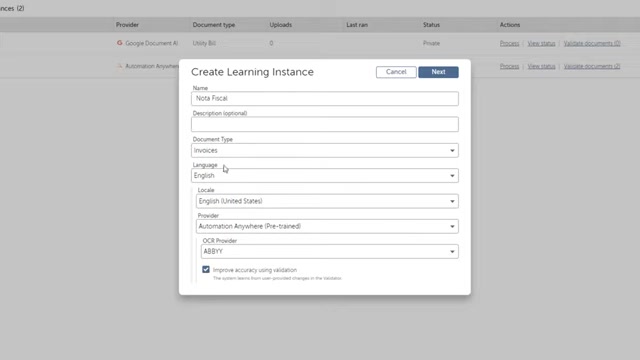Viewport: 640px width, 360px height.
Task: Sort by the Uploads column header
Action: (280, 25)
